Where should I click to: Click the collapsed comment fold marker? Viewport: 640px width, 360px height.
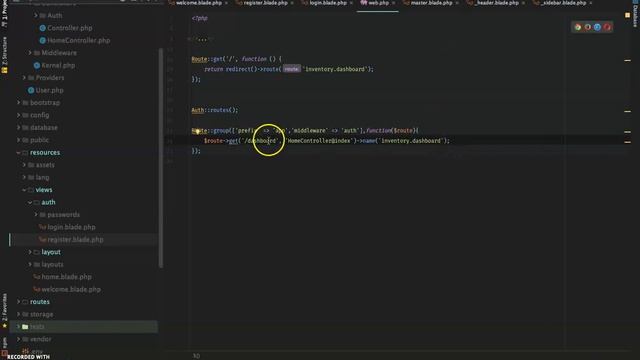click(x=202, y=39)
